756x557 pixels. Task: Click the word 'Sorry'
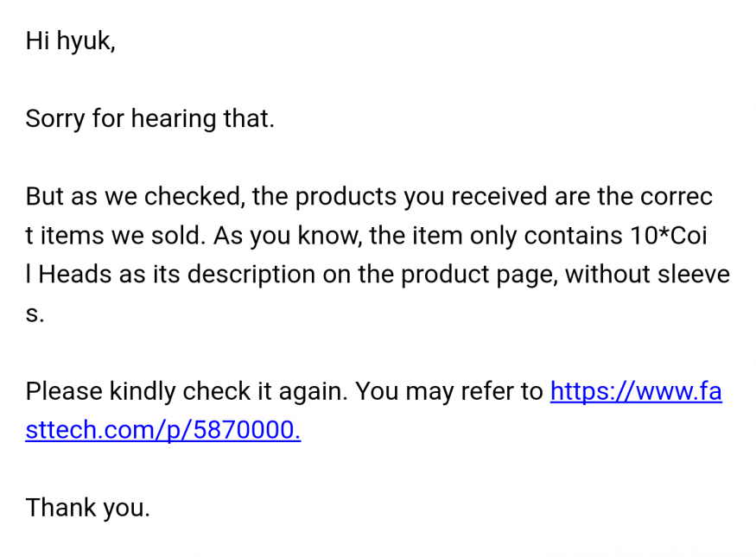(54, 118)
